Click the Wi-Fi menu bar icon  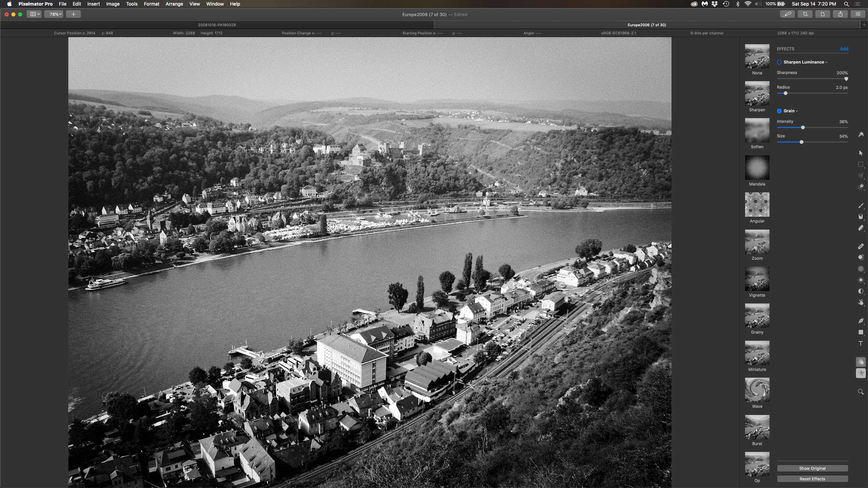[x=748, y=4]
